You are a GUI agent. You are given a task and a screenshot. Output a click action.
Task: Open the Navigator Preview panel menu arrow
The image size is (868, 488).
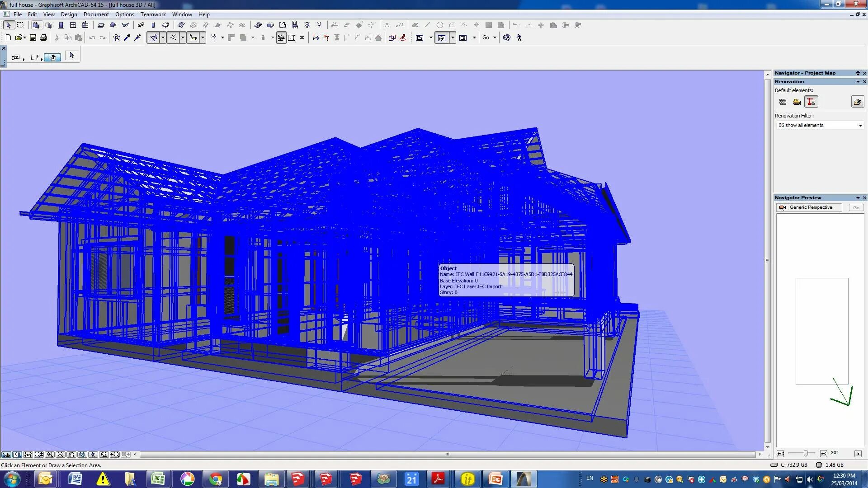pos(858,198)
